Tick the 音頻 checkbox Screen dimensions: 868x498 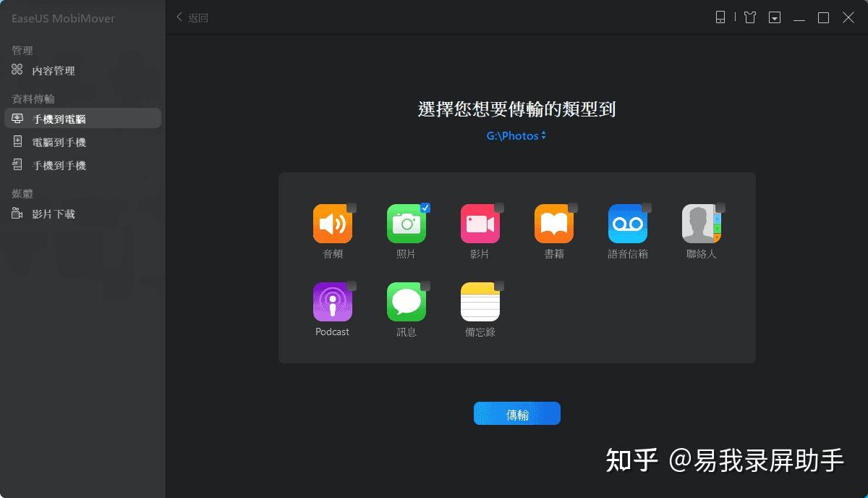point(352,208)
